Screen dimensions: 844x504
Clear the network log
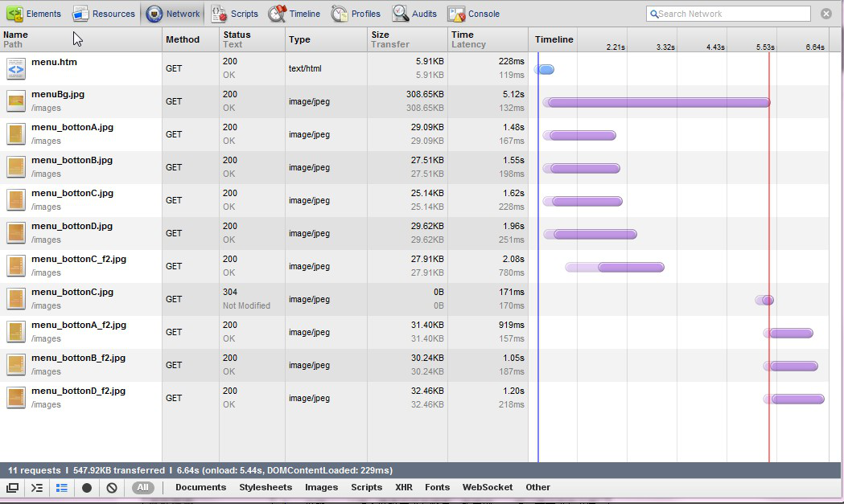(x=112, y=487)
